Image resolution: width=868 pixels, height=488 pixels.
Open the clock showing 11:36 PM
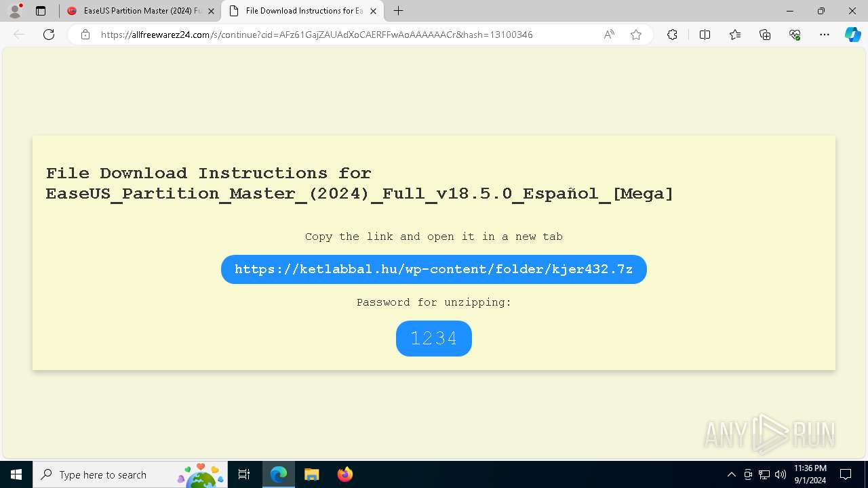tap(810, 474)
